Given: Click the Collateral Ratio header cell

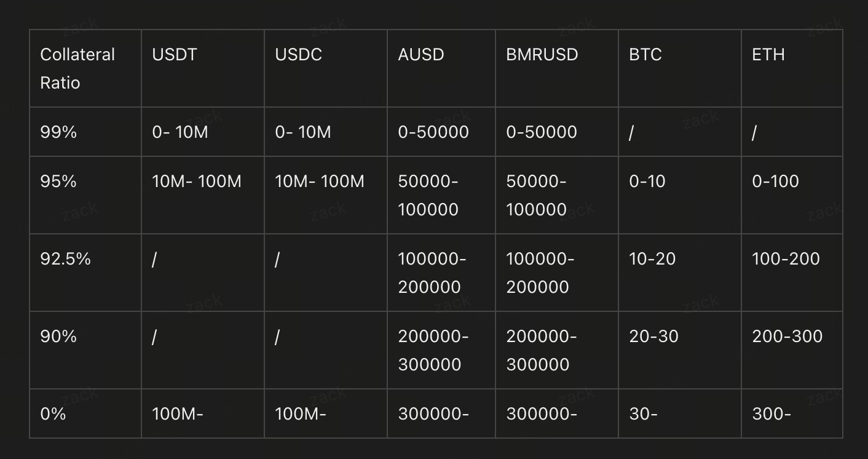Looking at the screenshot, I should [x=77, y=68].
